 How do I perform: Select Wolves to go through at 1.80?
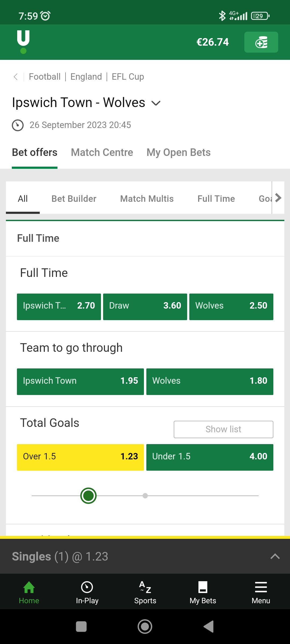click(x=210, y=382)
